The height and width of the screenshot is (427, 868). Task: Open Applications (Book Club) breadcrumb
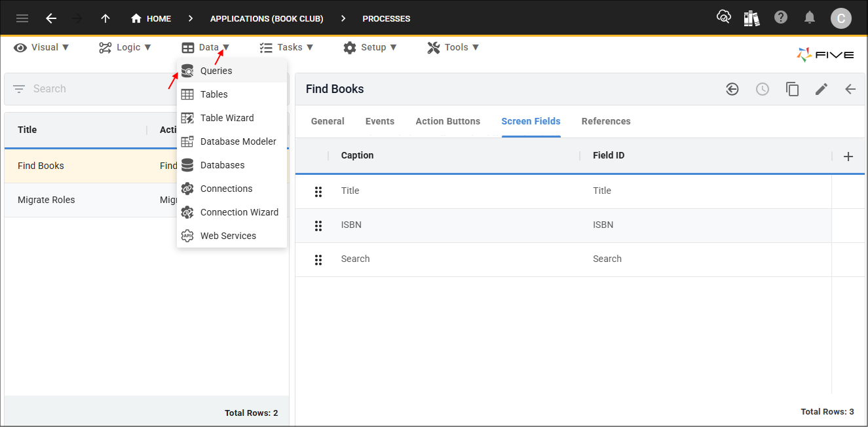pos(266,18)
